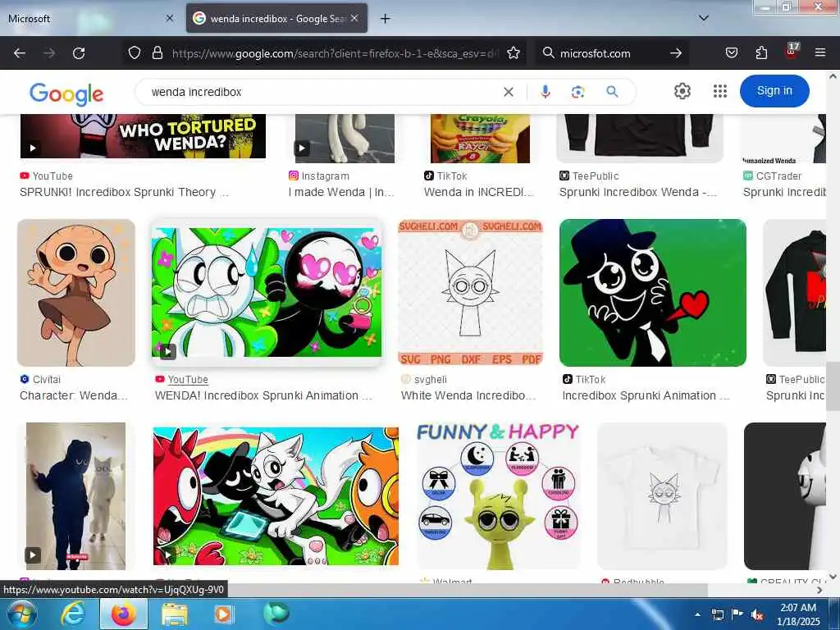Image resolution: width=840 pixels, height=630 pixels.
Task: Open the taskbar clock showing 2:07 AM
Action: tap(798, 614)
